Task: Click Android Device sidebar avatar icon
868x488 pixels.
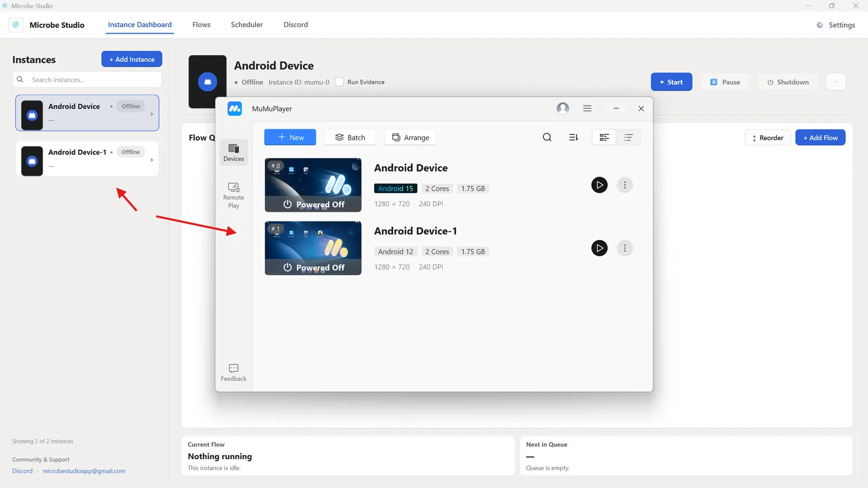Action: coord(32,115)
